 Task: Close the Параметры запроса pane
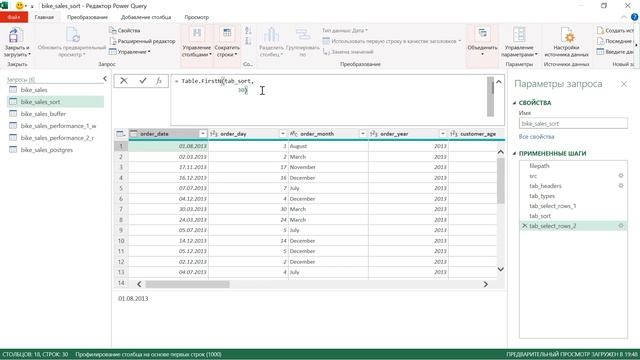pyautogui.click(x=624, y=84)
